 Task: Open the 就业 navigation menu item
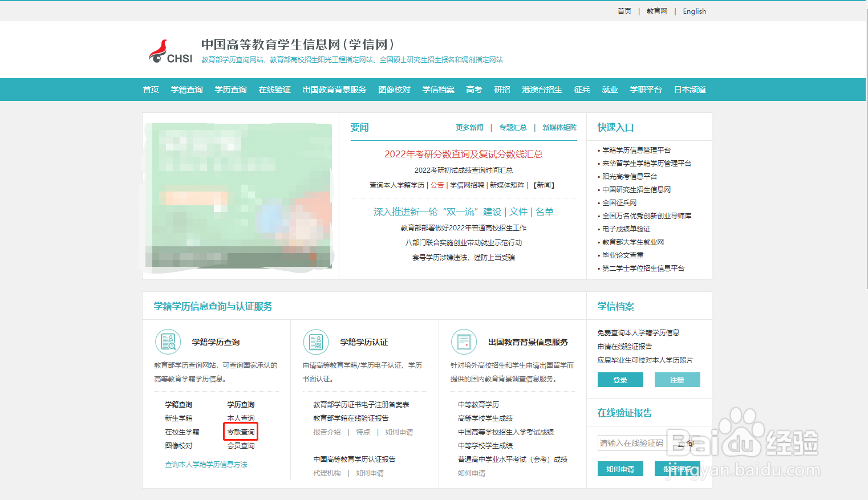click(x=610, y=90)
